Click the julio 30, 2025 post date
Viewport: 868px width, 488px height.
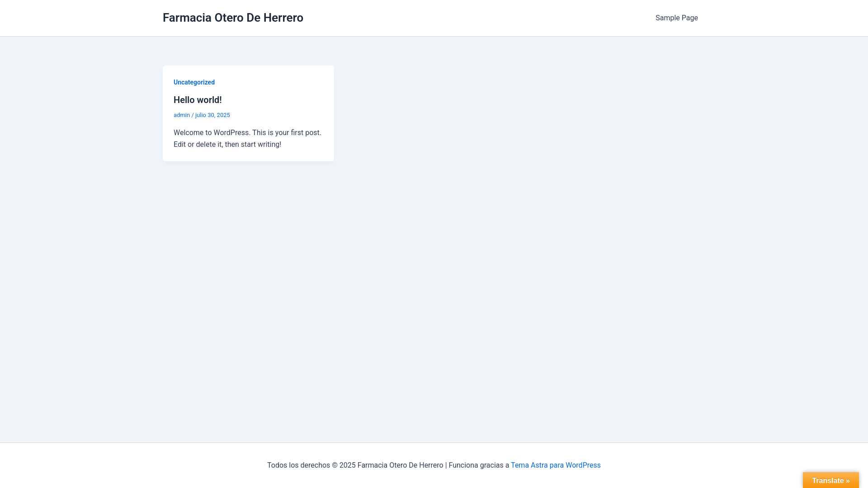[212, 115]
